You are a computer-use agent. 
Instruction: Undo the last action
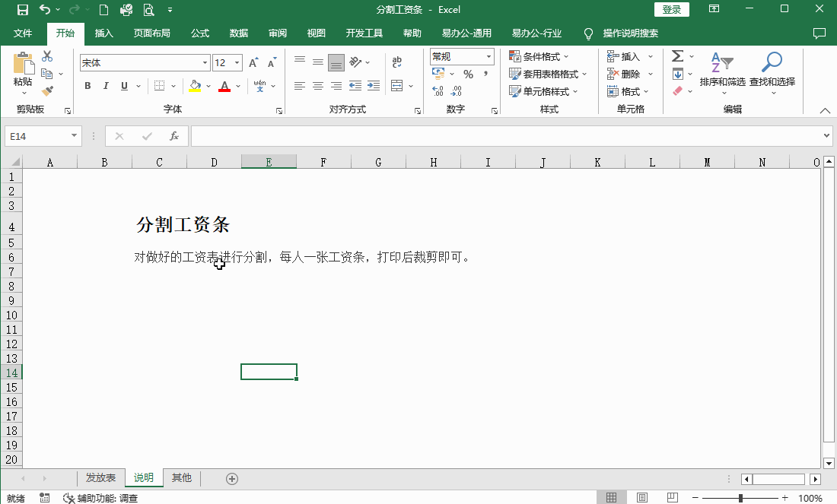pyautogui.click(x=45, y=10)
